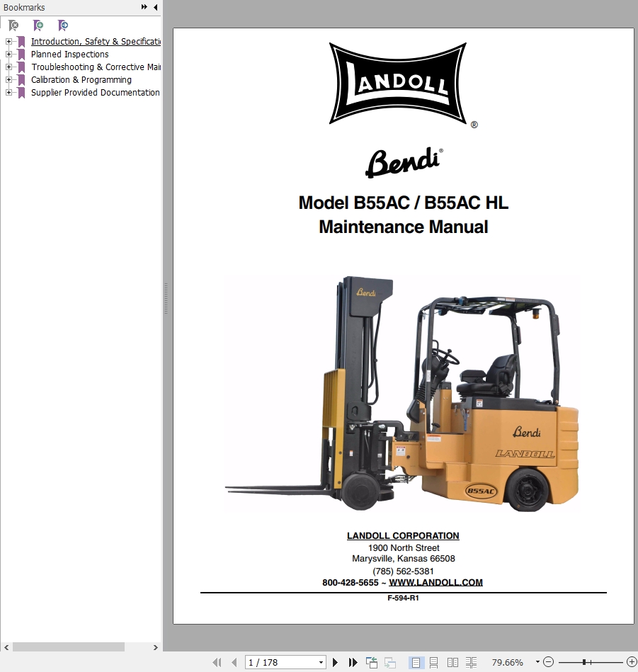Switch to continuous page scrolling mode
This screenshot has width=638, height=672.
434,663
